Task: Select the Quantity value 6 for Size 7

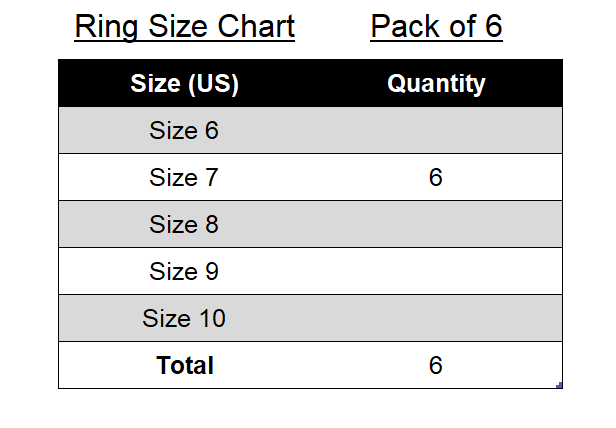Action: pos(436,178)
